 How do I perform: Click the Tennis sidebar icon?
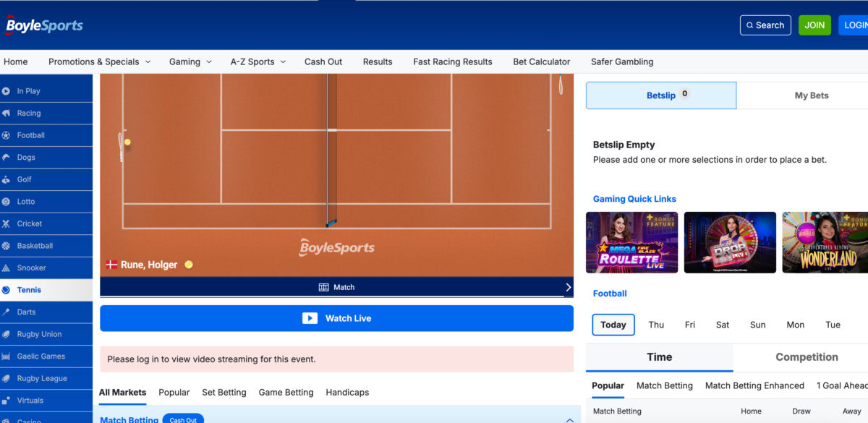click(x=7, y=290)
